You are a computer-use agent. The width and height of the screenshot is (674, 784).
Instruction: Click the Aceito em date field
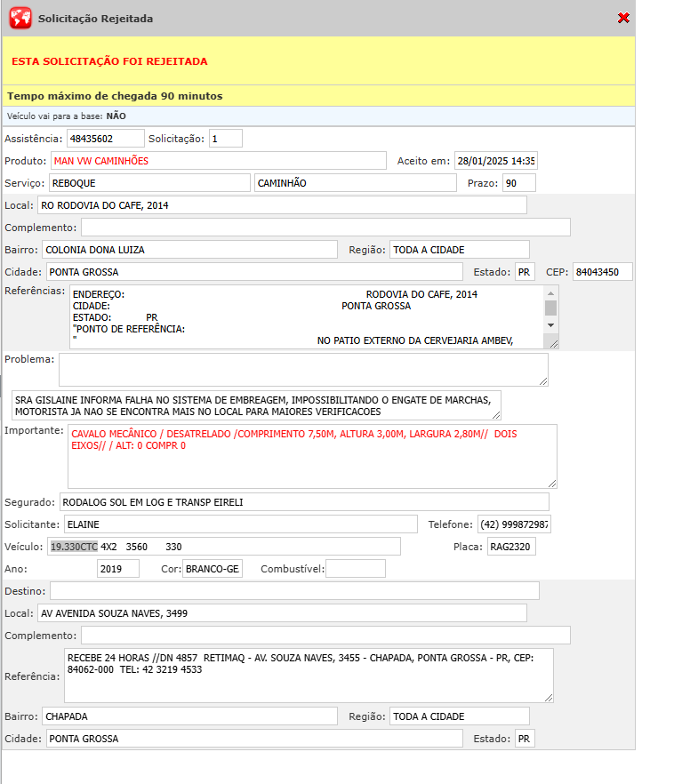click(496, 161)
